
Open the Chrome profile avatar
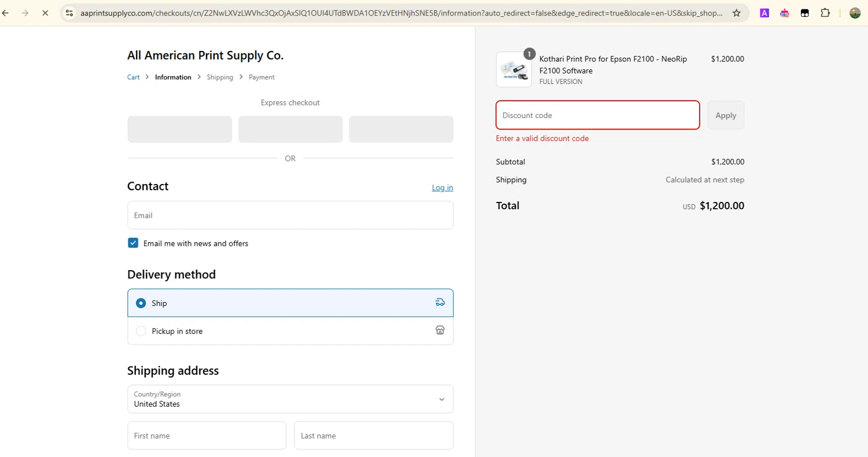point(855,13)
